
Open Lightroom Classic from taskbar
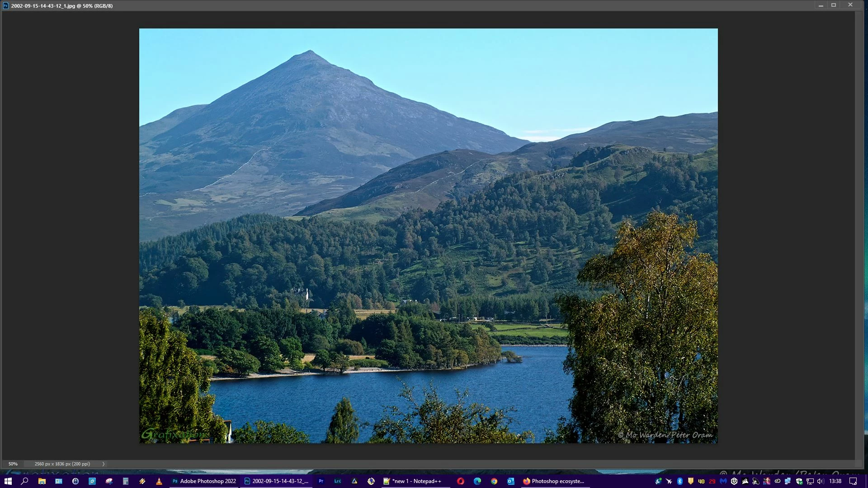[338, 481]
